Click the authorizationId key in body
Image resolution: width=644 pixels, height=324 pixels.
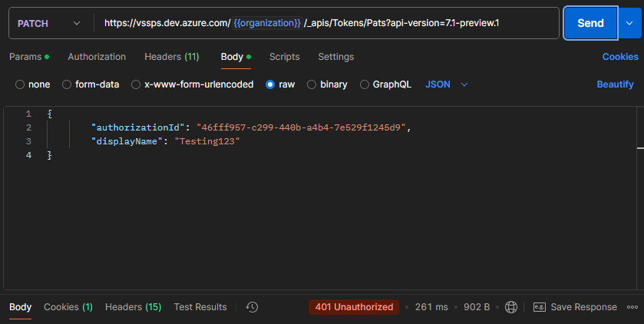coord(136,127)
